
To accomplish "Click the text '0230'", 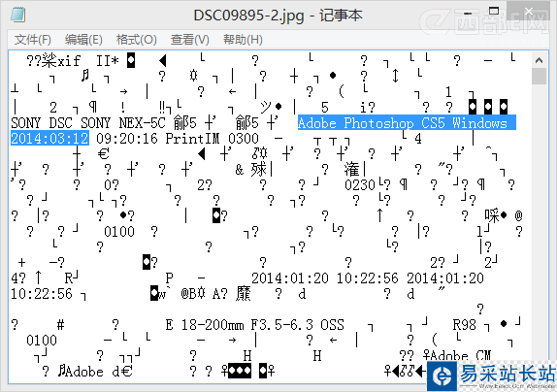I will [360, 185].
